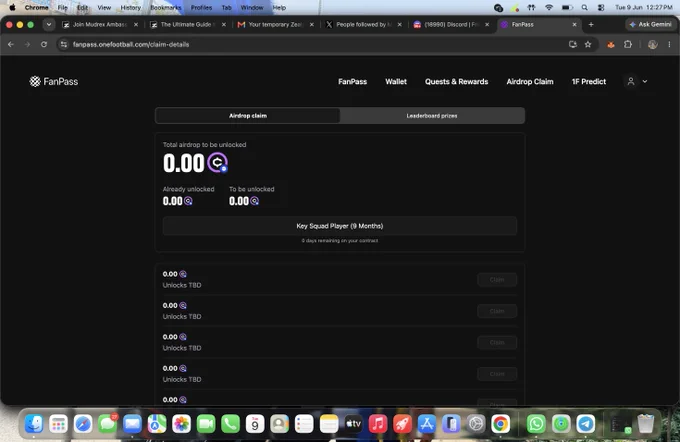Viewport: 680px width, 442px height.
Task: Open a new browser tab
Action: click(591, 25)
